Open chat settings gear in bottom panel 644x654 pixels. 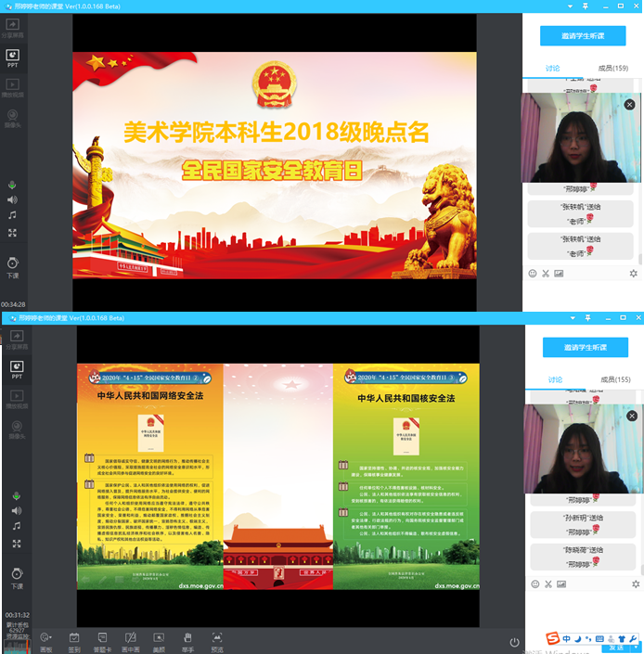coord(634,584)
